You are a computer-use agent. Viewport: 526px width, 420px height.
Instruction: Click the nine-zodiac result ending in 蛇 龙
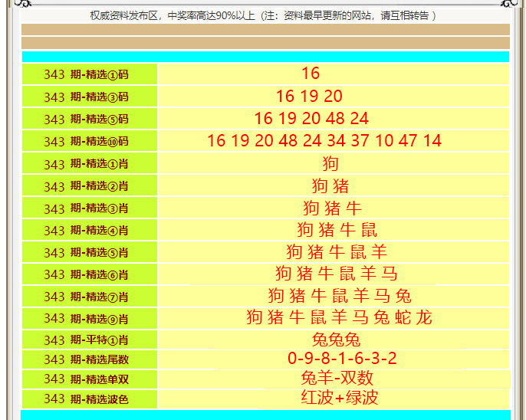tap(339, 318)
